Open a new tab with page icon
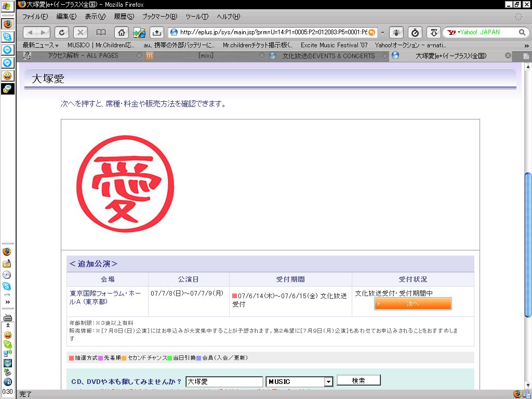The width and height of the screenshot is (532, 399). click(526, 56)
